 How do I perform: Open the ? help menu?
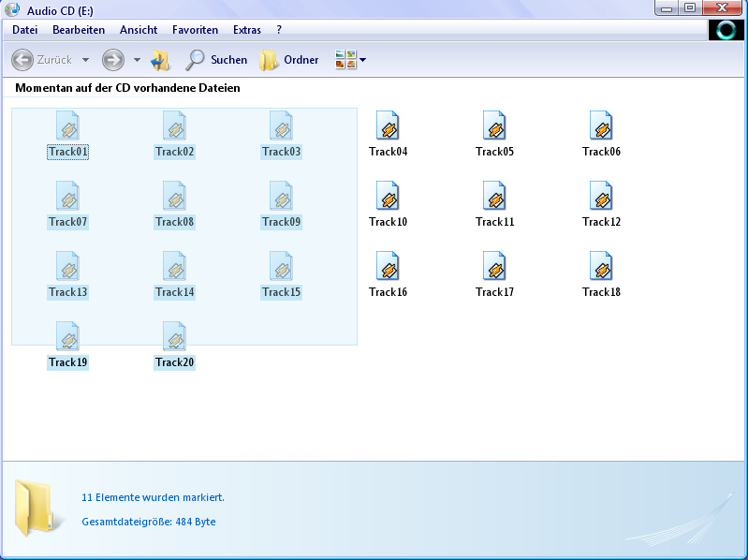click(x=279, y=30)
